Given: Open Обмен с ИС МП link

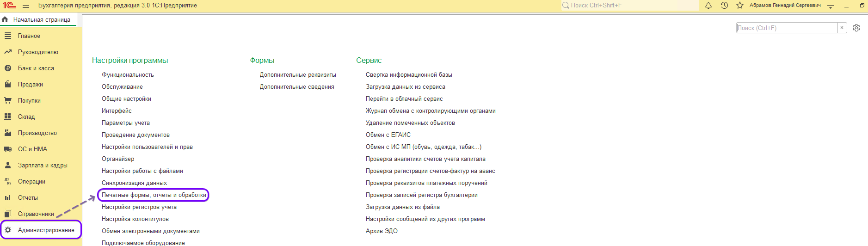Looking at the screenshot, I should (424, 147).
